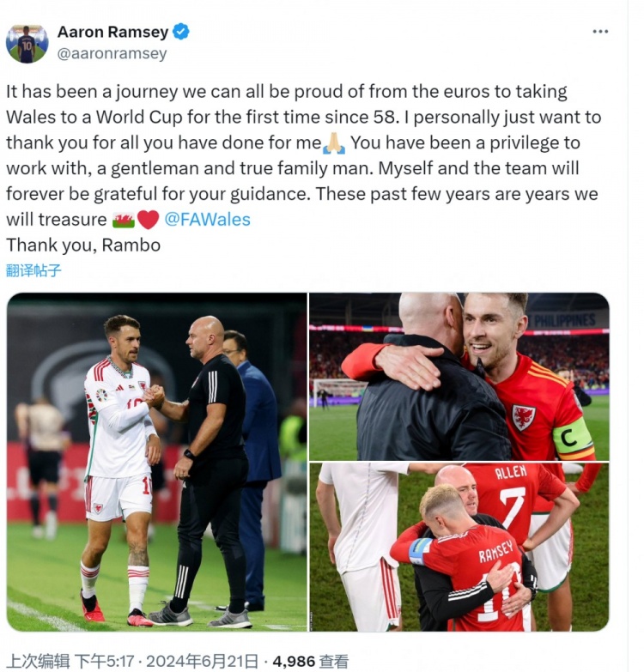Open the handshake photo on the left
The height and width of the screenshot is (672, 644).
click(x=157, y=462)
